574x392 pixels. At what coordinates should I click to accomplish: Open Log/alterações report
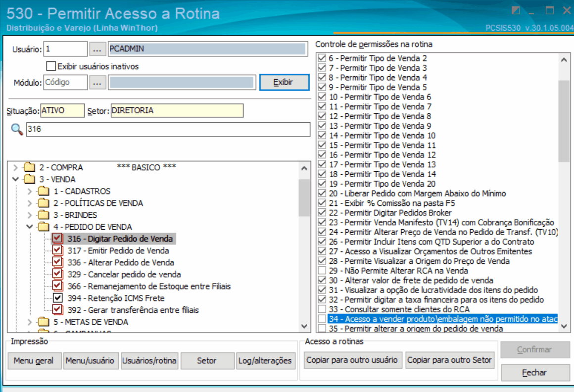coord(265,361)
